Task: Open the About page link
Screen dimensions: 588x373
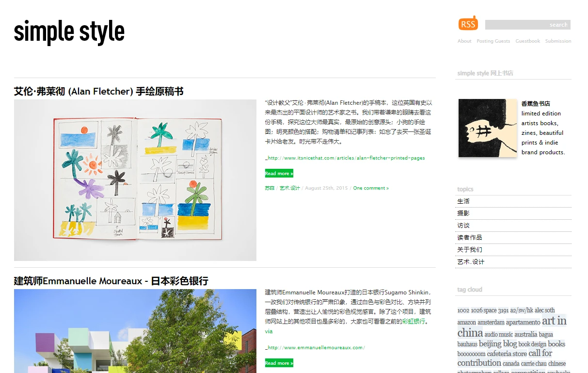Action: [464, 41]
